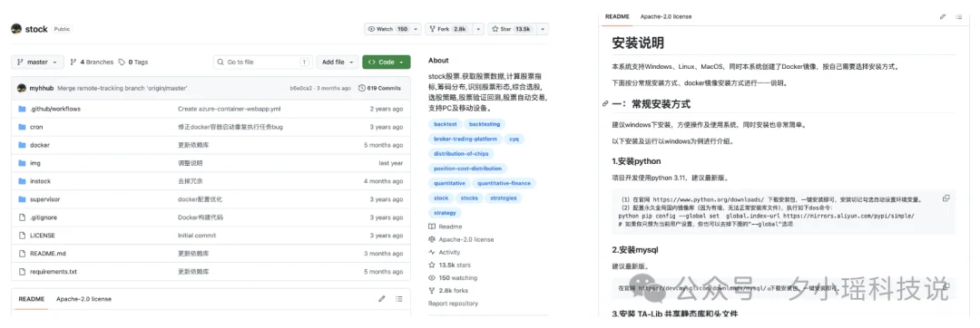The width and height of the screenshot is (980, 328).
Task: Click the folder icon beside cron
Action: tap(22, 127)
